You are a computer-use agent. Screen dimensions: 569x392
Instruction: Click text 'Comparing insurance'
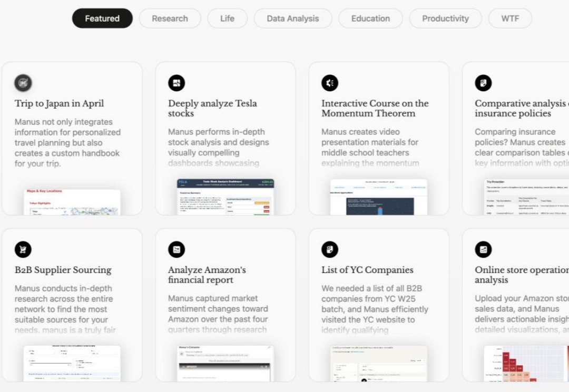515,132
